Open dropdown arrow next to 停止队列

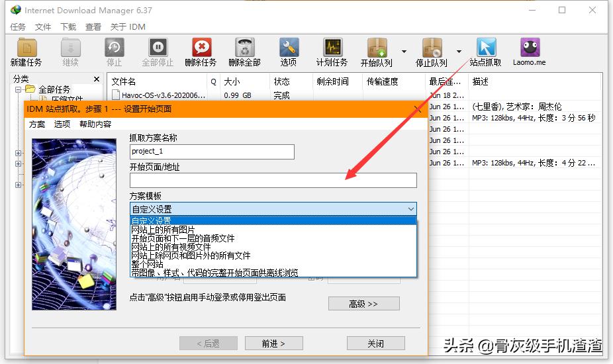coord(459,51)
